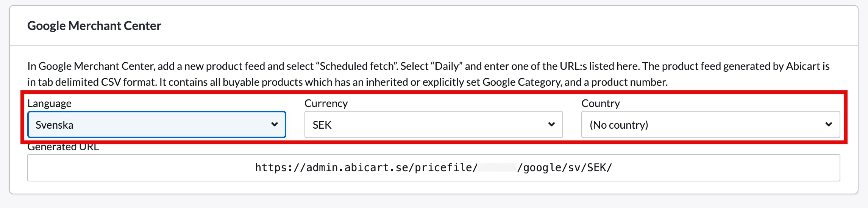
Task: Click the "Svenska" selected value text
Action: coord(54,125)
